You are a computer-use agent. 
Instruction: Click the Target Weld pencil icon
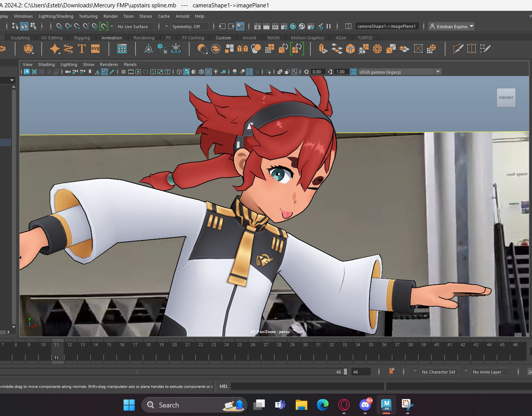485,49
